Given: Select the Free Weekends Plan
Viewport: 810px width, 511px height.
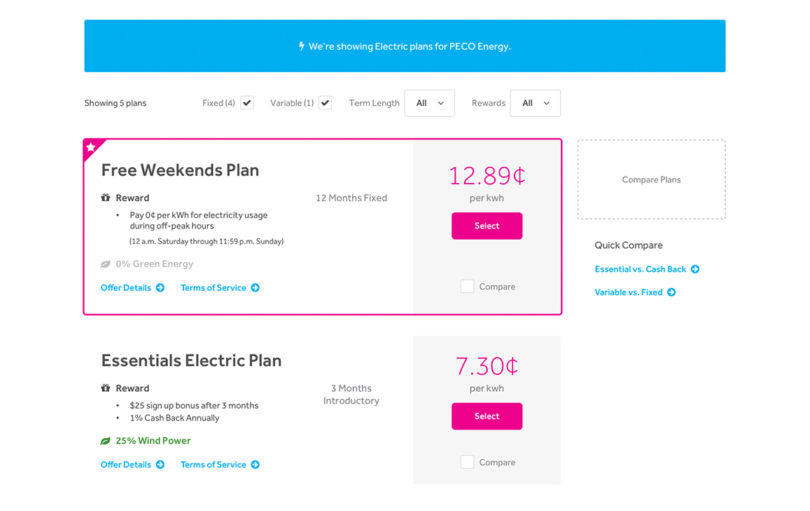Looking at the screenshot, I should (x=487, y=226).
